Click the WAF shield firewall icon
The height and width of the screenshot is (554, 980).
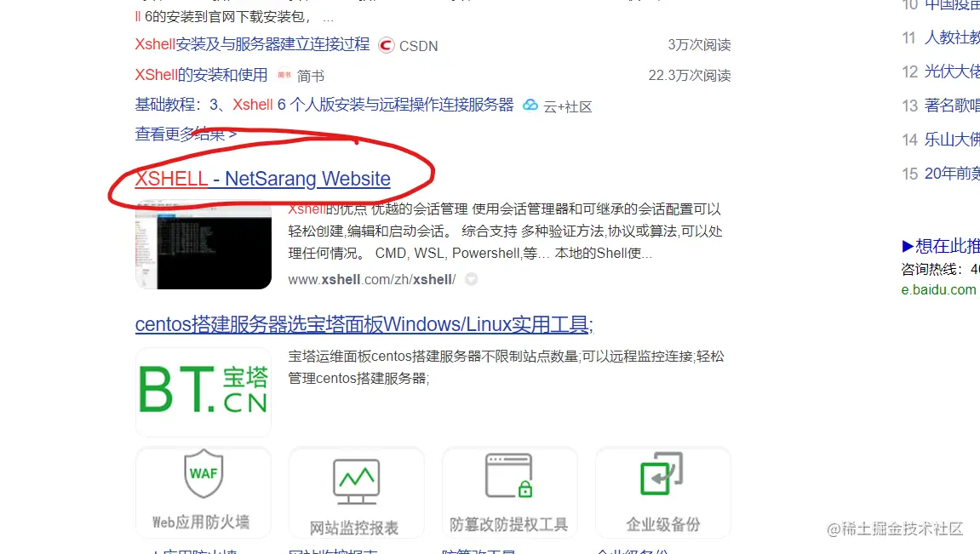[x=203, y=473]
